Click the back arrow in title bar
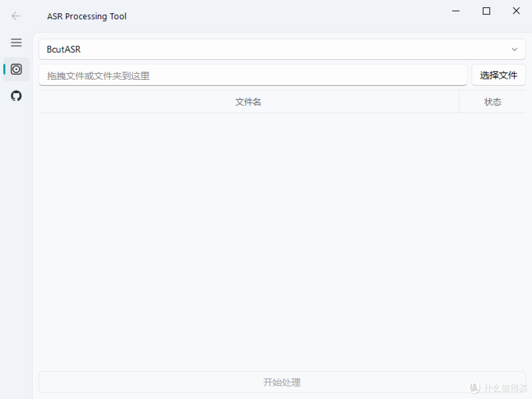 [16, 16]
